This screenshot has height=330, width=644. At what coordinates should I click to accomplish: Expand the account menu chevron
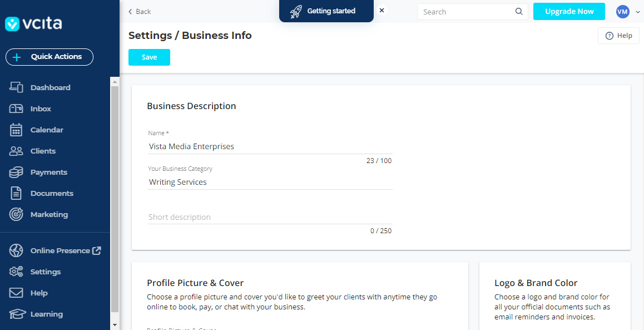coord(637,12)
